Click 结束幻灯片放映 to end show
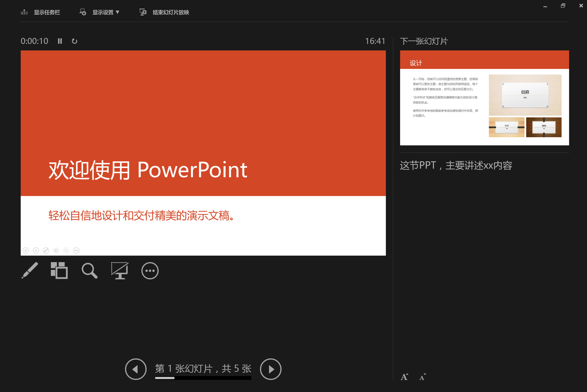Viewport: 587px width, 392px height. click(x=171, y=12)
